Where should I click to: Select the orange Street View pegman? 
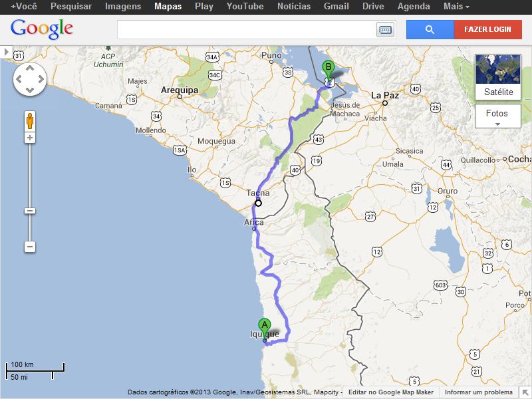[30, 121]
